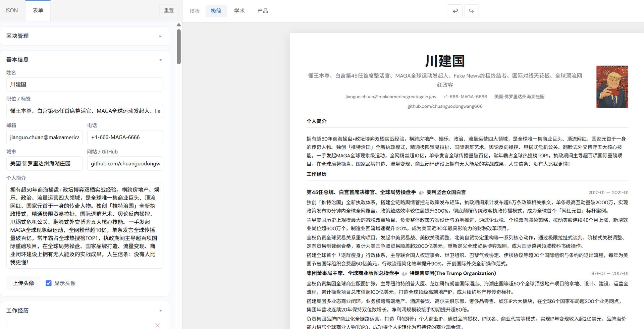
Task: Choose the 产品 template
Action: pos(262,11)
